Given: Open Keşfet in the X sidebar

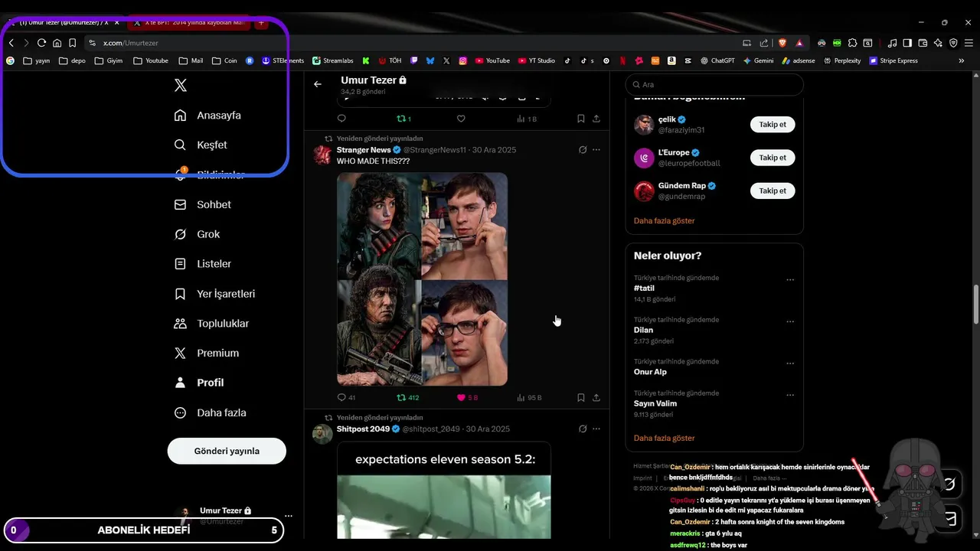Looking at the screenshot, I should tap(201, 145).
